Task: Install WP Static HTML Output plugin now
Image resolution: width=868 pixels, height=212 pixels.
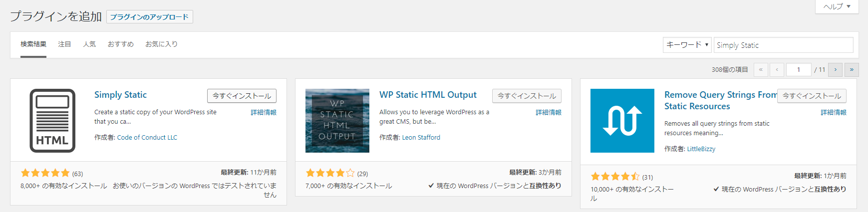Action: pos(527,96)
